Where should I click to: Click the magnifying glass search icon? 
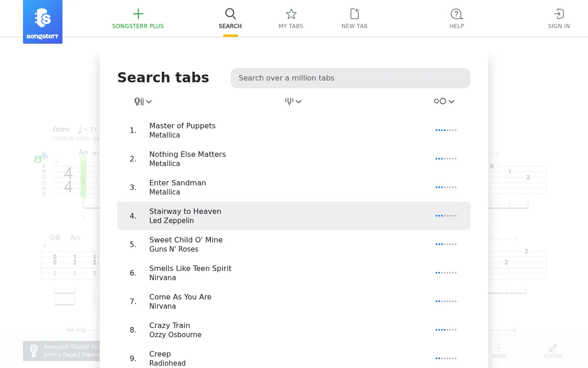coord(230,14)
